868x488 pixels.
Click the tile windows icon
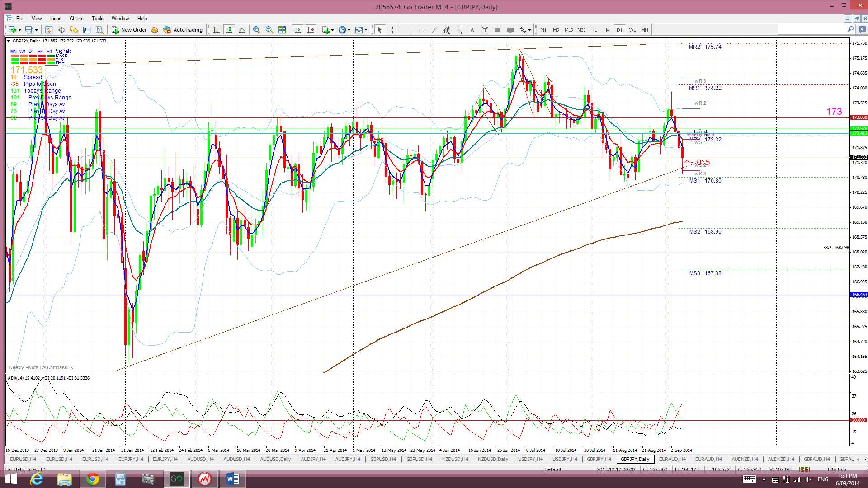[282, 30]
